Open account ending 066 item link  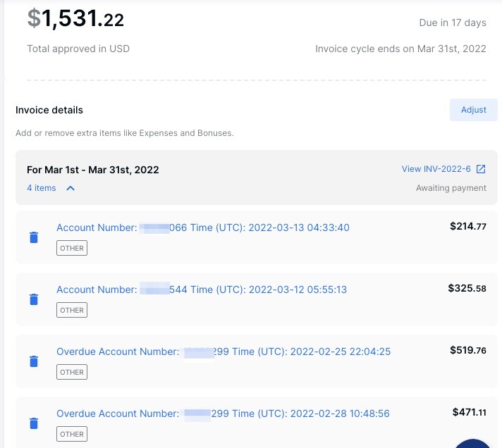[x=203, y=228]
